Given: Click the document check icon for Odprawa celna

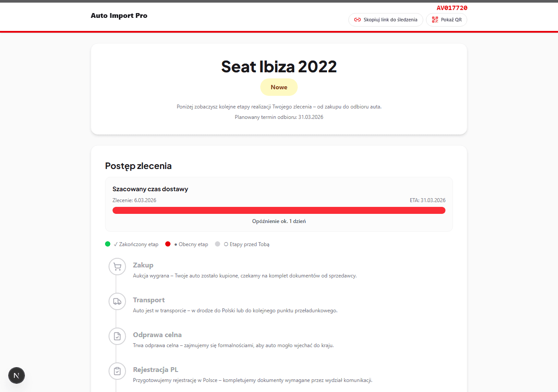Looking at the screenshot, I should tap(117, 336).
